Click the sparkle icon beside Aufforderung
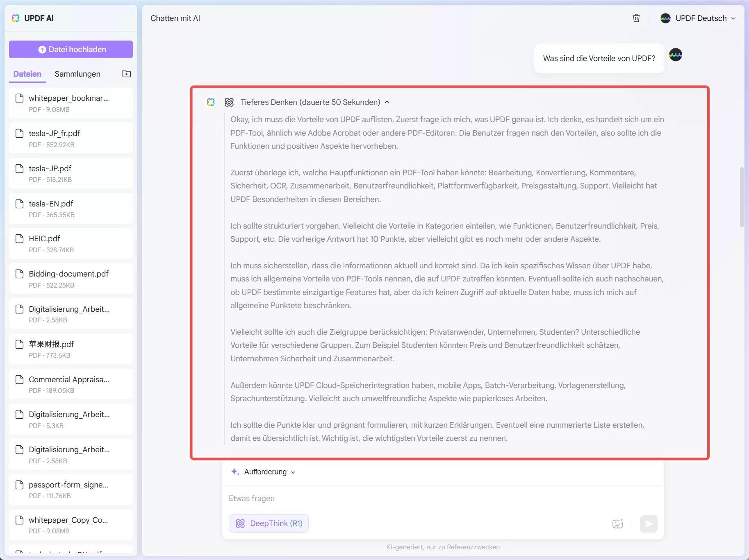 (x=235, y=472)
